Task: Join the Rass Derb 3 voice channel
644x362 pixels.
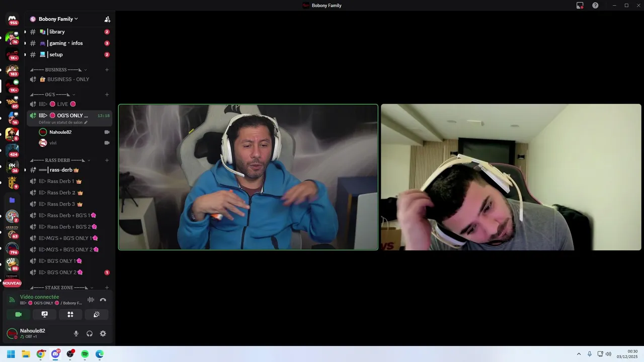Action: pos(69,204)
